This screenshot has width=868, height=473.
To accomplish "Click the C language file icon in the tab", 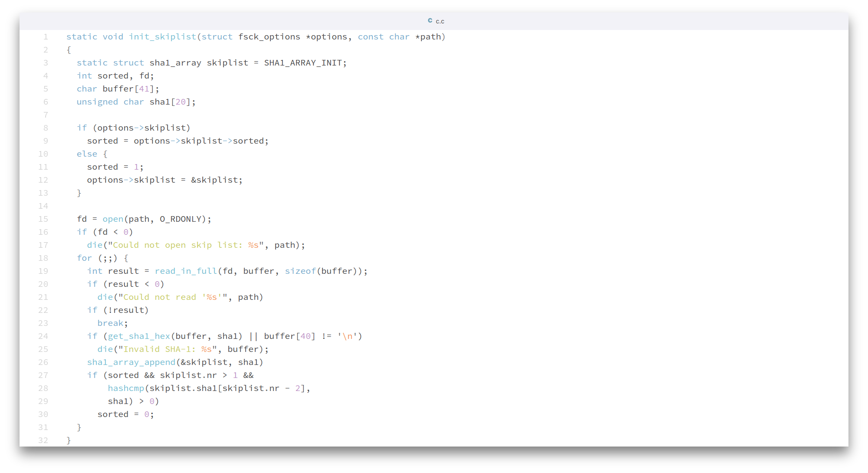I will (430, 20).
